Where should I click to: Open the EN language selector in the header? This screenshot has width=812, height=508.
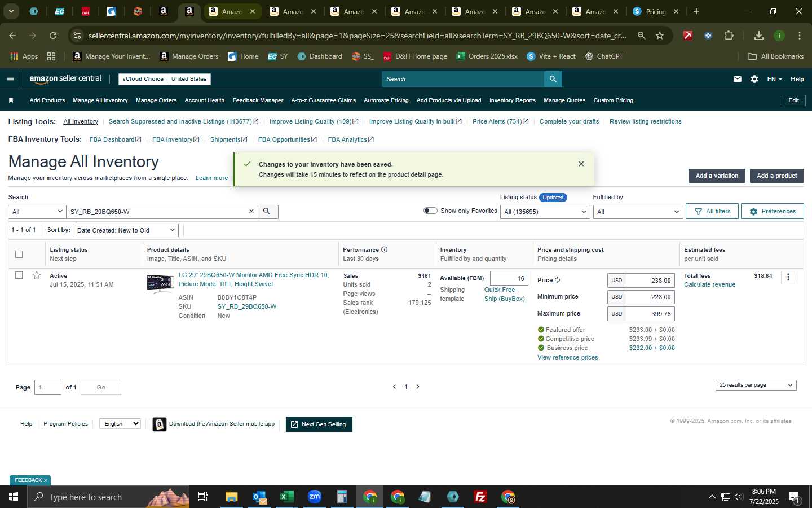(774, 79)
